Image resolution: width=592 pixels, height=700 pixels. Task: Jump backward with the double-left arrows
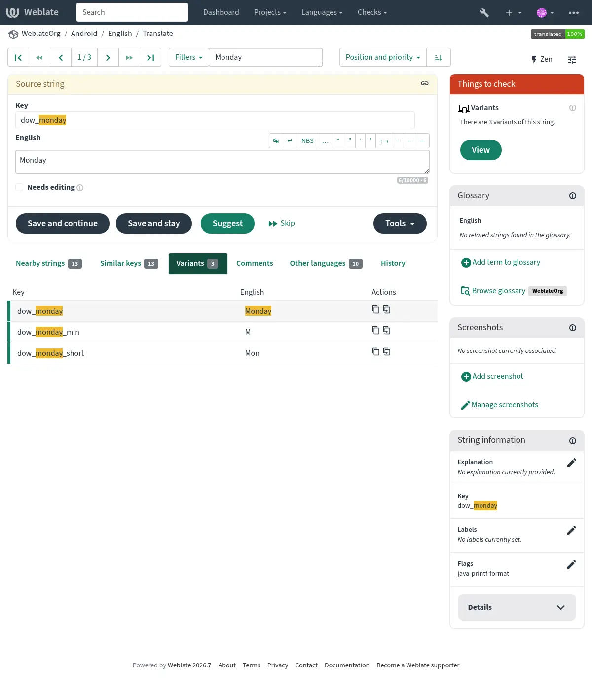coord(39,57)
